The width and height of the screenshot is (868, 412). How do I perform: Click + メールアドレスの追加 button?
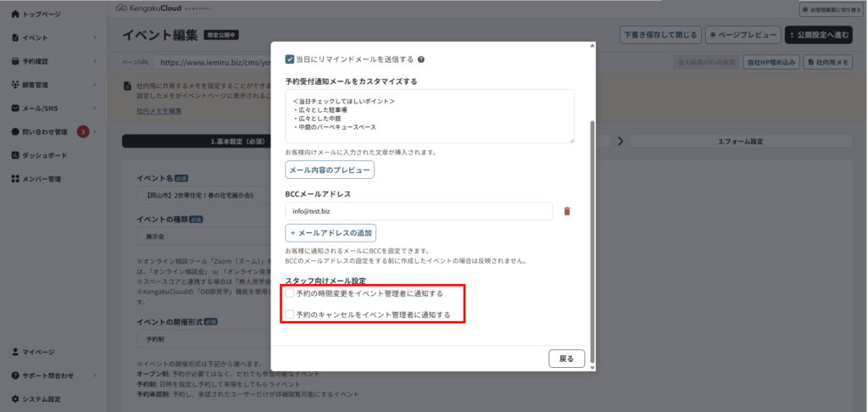331,233
